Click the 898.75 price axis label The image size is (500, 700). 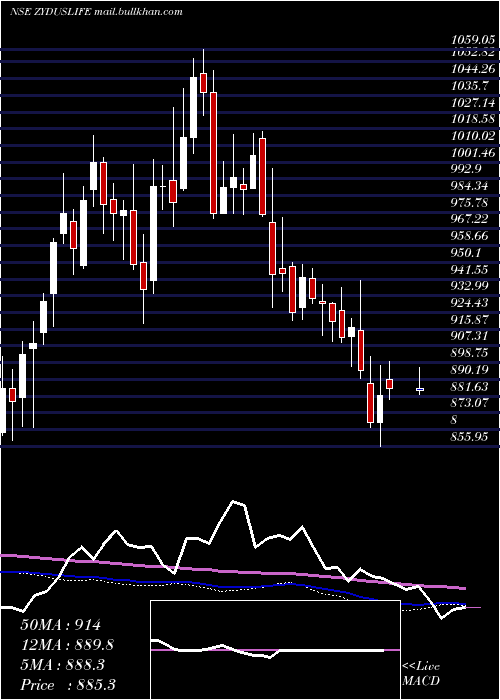(470, 353)
